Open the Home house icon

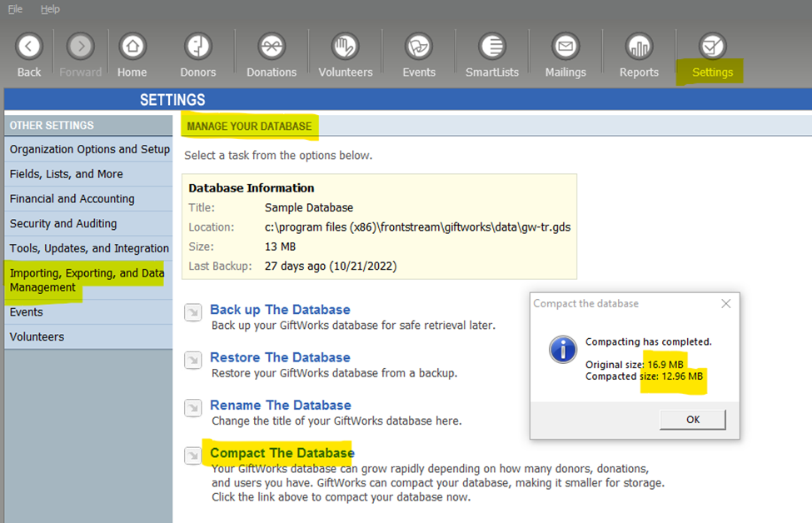point(132,47)
